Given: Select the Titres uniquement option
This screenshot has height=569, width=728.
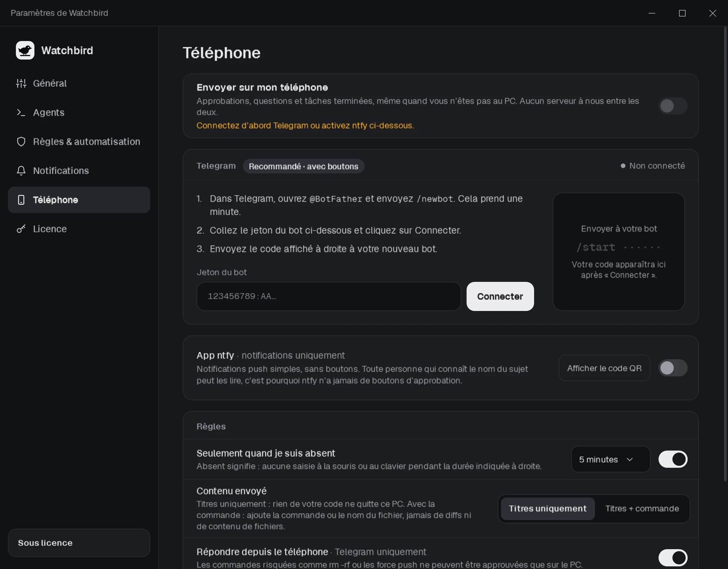Looking at the screenshot, I should click(548, 509).
